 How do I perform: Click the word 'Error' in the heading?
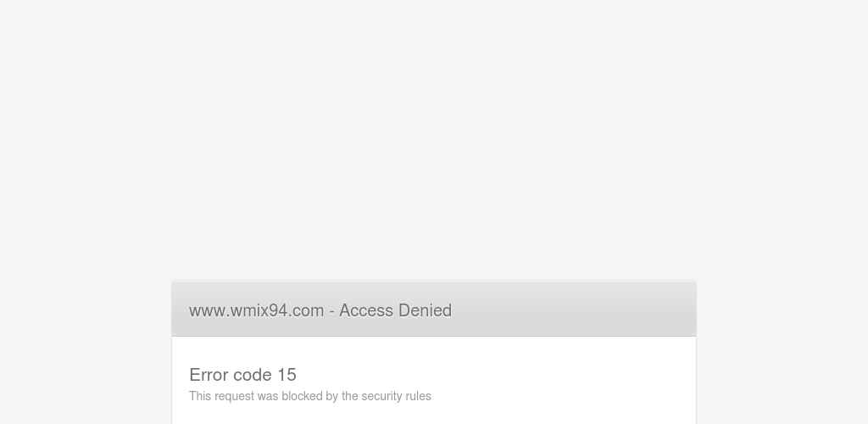pos(209,375)
